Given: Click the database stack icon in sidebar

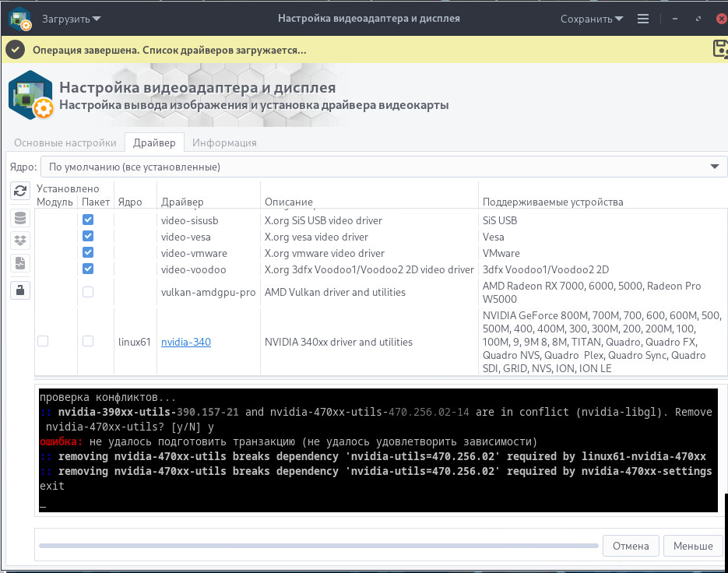Looking at the screenshot, I should (20, 219).
